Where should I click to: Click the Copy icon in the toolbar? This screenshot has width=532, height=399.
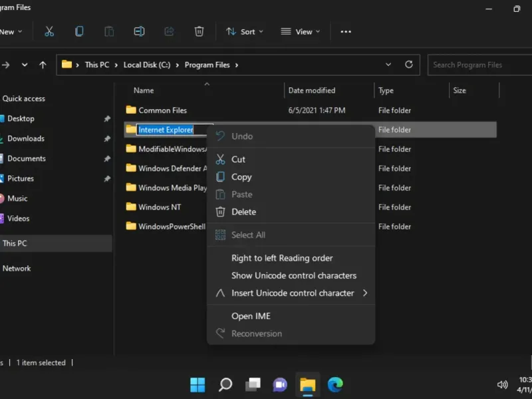(79, 31)
